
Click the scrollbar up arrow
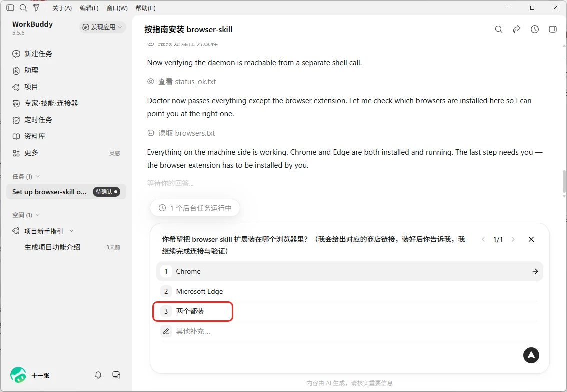[x=564, y=46]
